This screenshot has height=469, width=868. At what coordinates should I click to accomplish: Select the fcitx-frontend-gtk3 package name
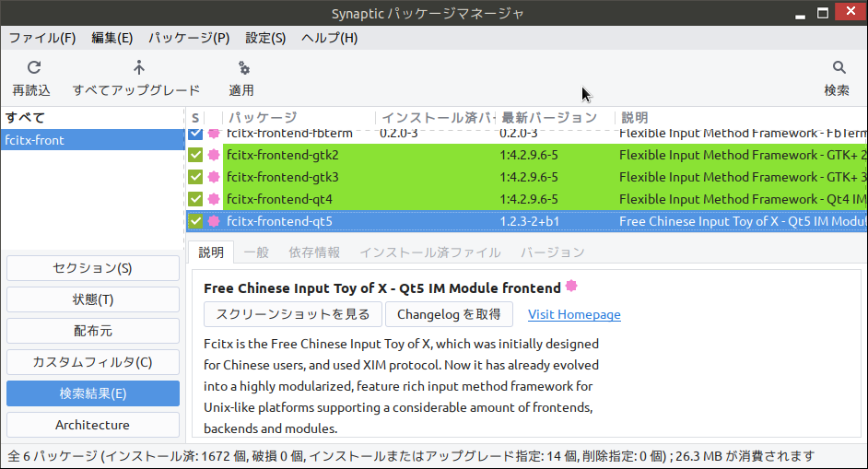(282, 177)
